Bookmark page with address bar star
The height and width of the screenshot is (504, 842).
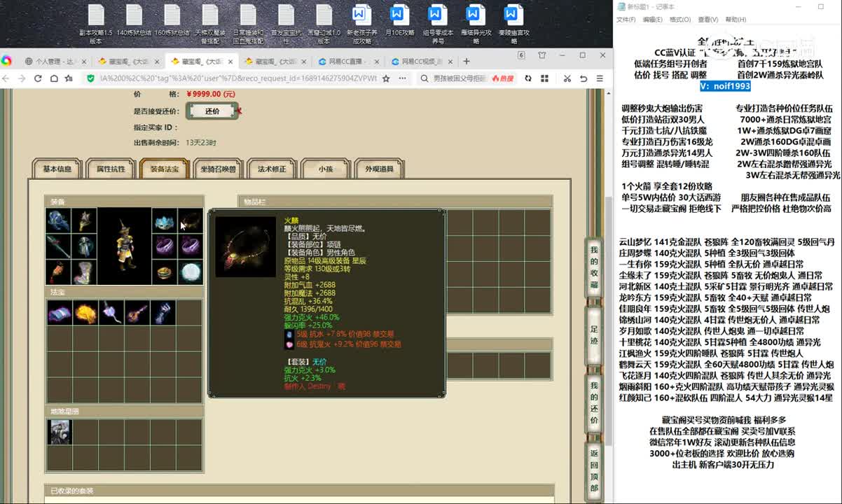(x=386, y=79)
